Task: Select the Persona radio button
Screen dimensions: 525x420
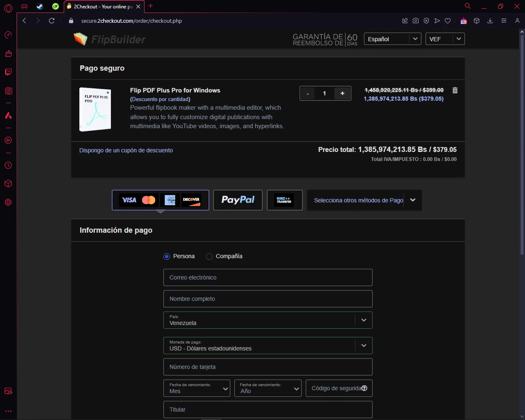Action: (167, 257)
